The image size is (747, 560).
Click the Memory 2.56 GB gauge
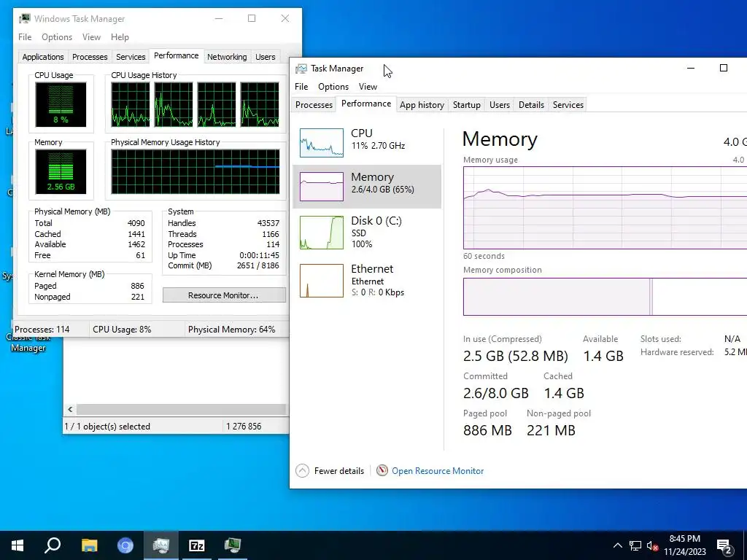pos(61,171)
